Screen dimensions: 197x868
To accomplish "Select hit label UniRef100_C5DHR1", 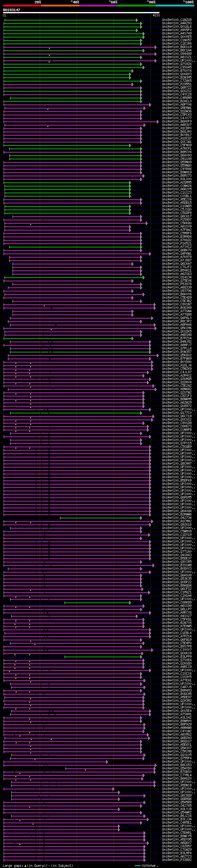I will [177, 833].
